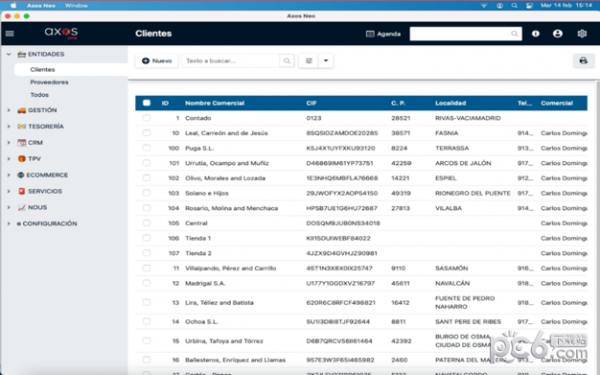Expand the TESORERÍA section chevron
The width and height of the screenshot is (600, 375).
pyautogui.click(x=8, y=126)
